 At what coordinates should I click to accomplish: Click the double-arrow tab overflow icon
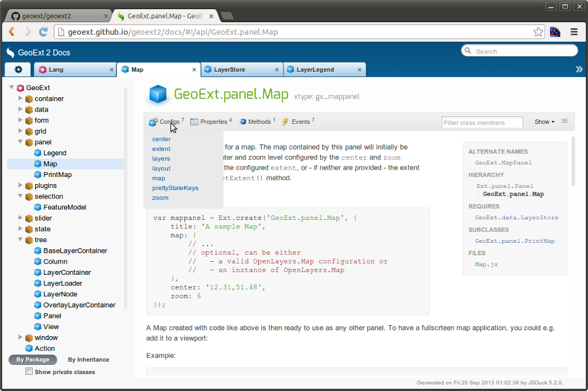pos(579,69)
